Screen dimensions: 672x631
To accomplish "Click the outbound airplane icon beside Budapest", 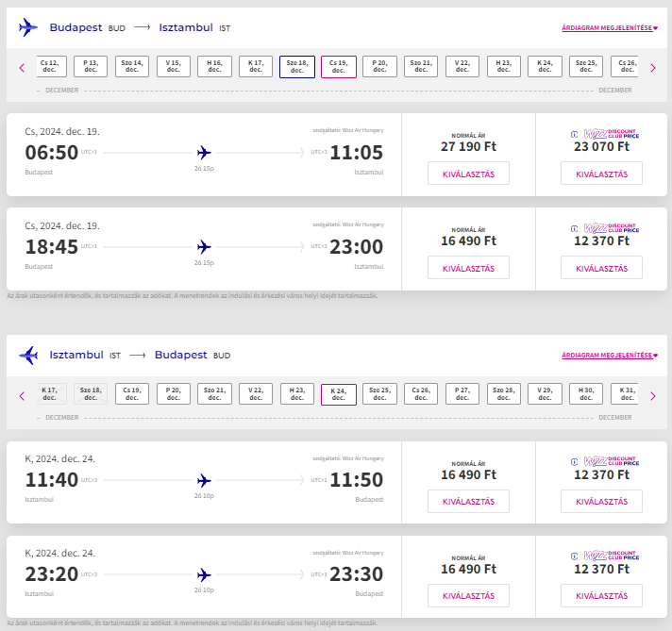I will tap(28, 27).
